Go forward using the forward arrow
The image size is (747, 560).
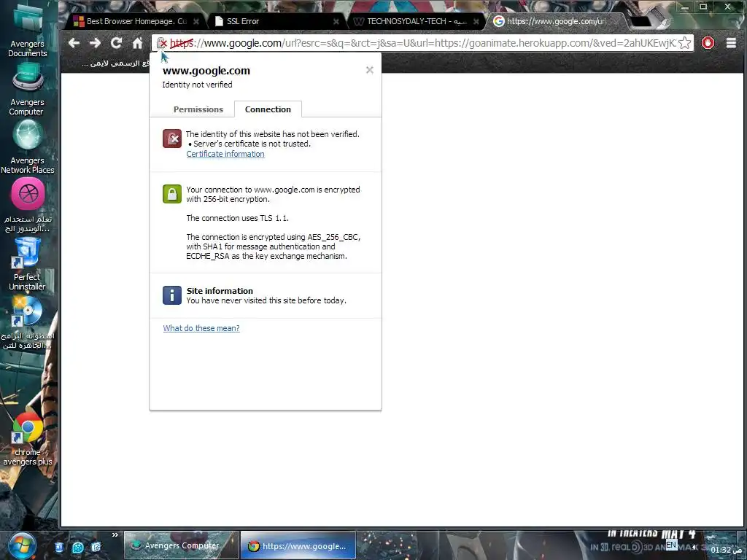click(96, 43)
